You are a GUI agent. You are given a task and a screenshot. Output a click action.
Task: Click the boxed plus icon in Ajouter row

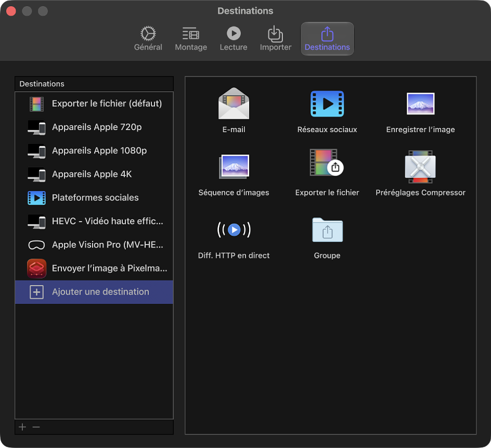36,292
